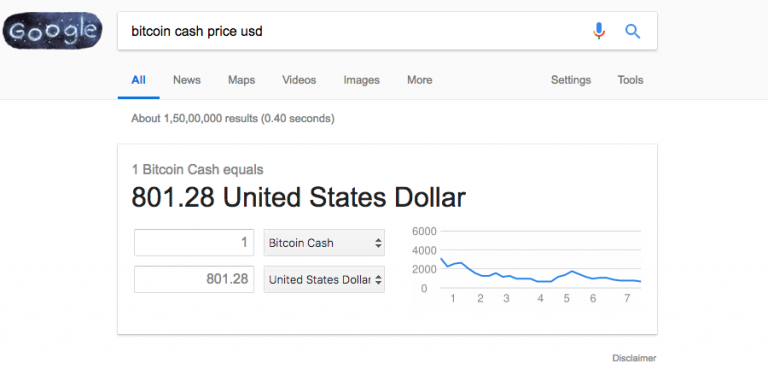Open the Settings menu
768x381 pixels.
coord(571,80)
